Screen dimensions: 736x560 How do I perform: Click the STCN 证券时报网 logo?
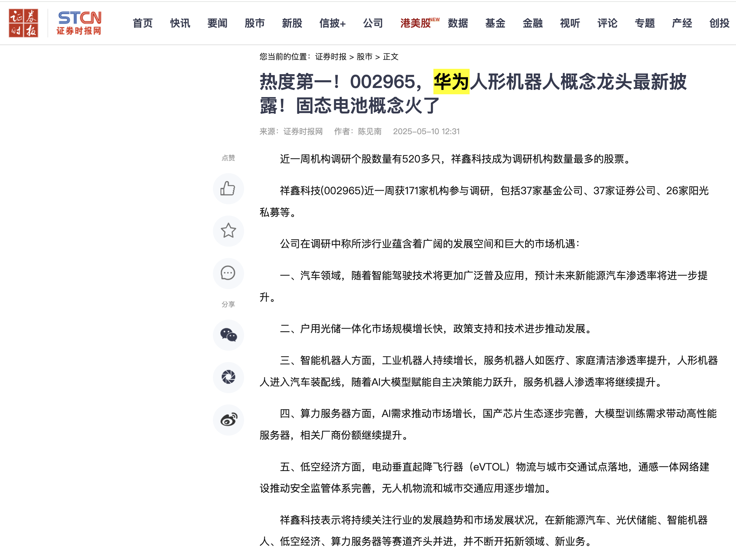tap(79, 23)
